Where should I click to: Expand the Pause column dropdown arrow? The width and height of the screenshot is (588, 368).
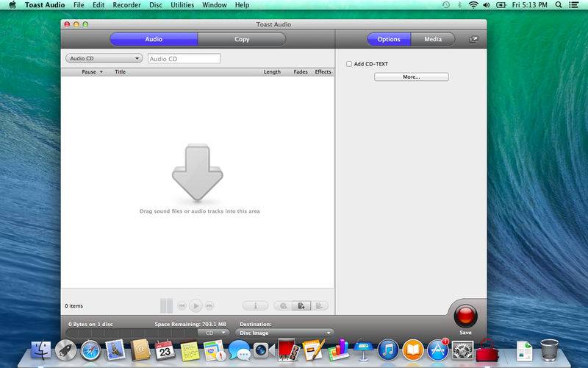[101, 71]
